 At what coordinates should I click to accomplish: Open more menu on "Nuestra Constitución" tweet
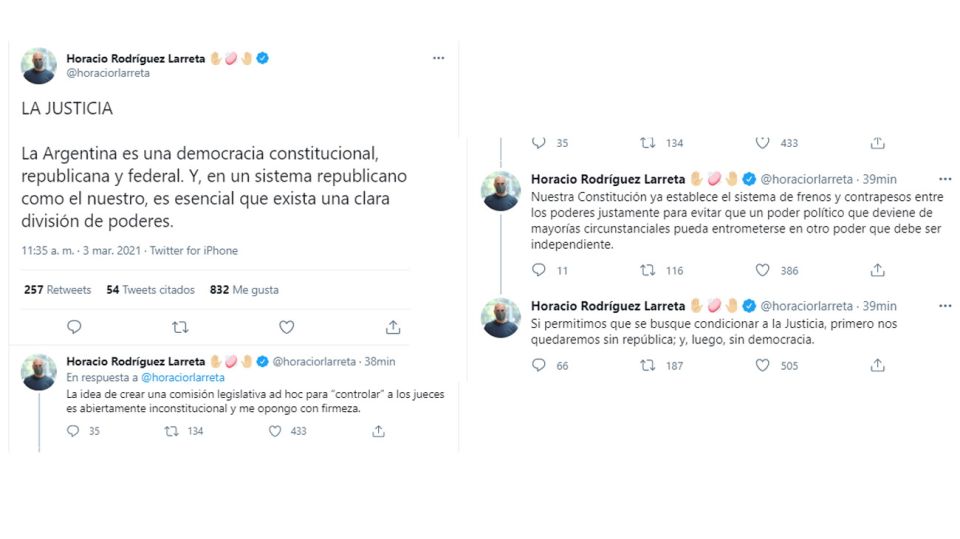coord(945,179)
